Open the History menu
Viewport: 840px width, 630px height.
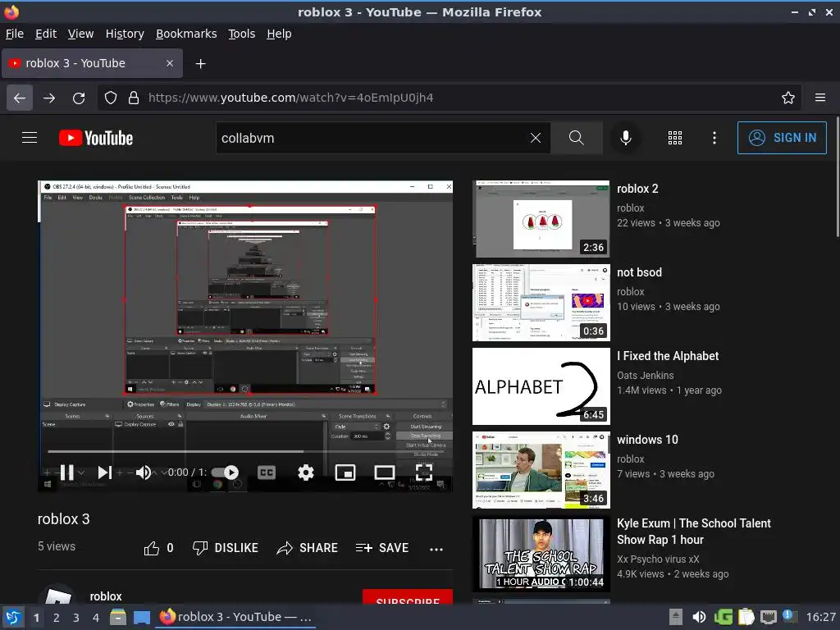[125, 34]
